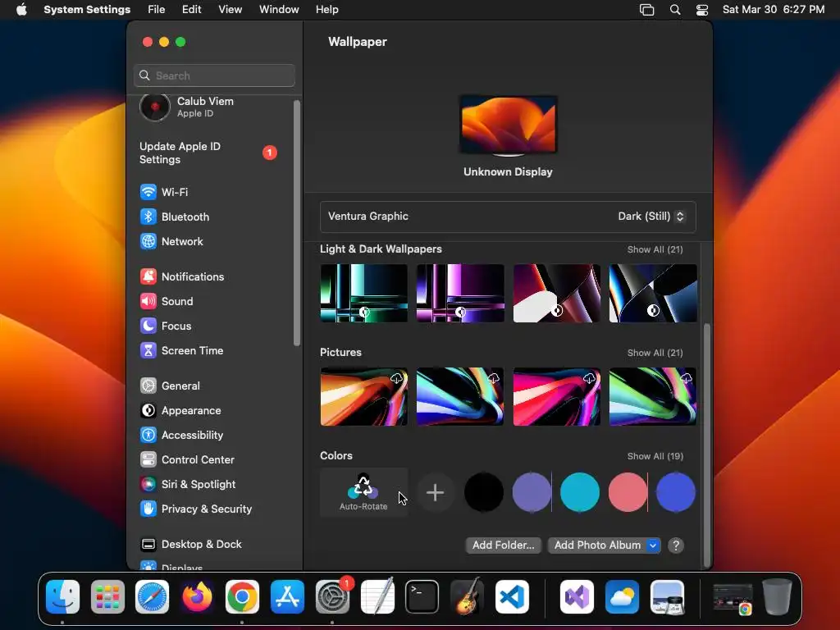Pick the pink salmon color swatch

point(628,492)
